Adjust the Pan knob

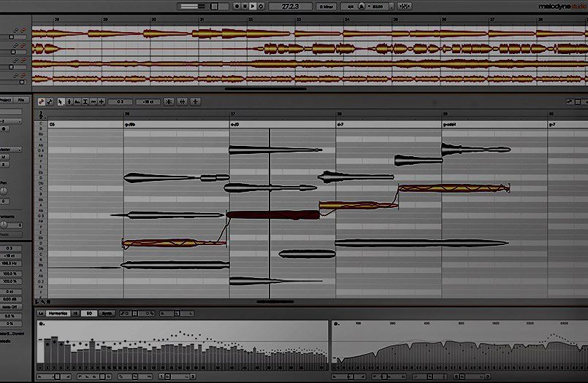[4, 192]
